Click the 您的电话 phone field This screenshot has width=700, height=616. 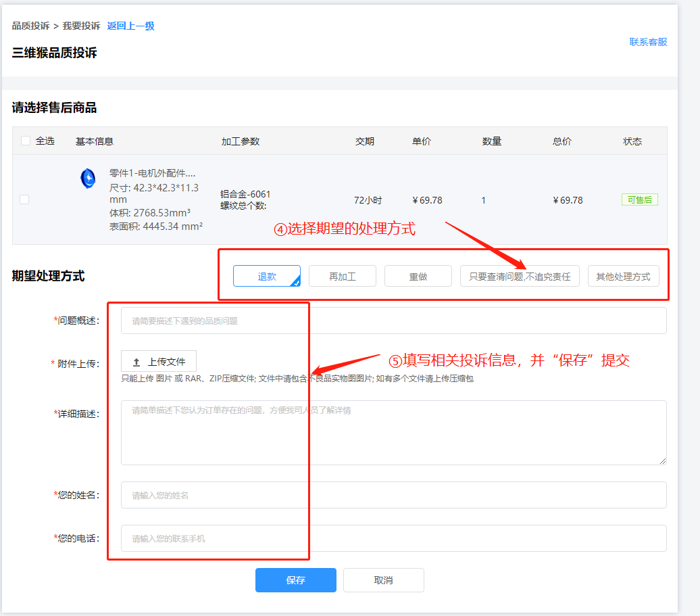(393, 538)
